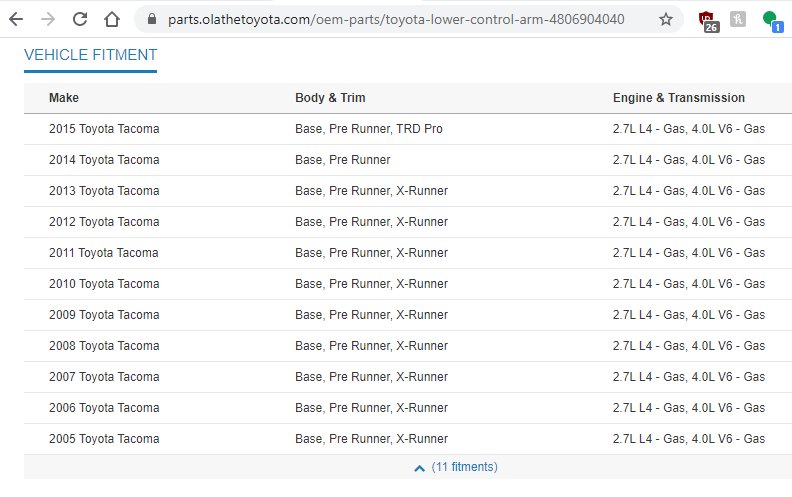Open the uBlock extension icon showing 26
The height and width of the screenshot is (497, 792).
[708, 21]
